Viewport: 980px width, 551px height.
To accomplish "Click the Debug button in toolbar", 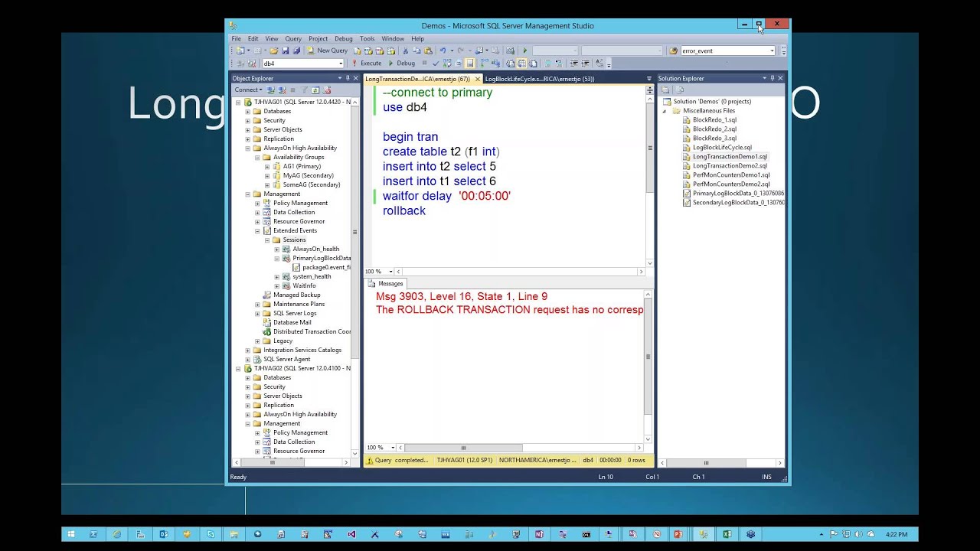I will 402,64.
